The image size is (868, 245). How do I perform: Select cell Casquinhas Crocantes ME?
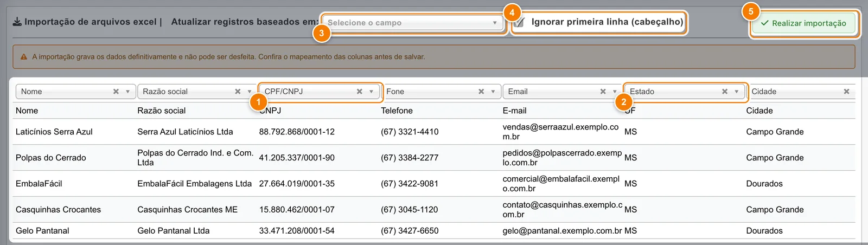pyautogui.click(x=187, y=210)
